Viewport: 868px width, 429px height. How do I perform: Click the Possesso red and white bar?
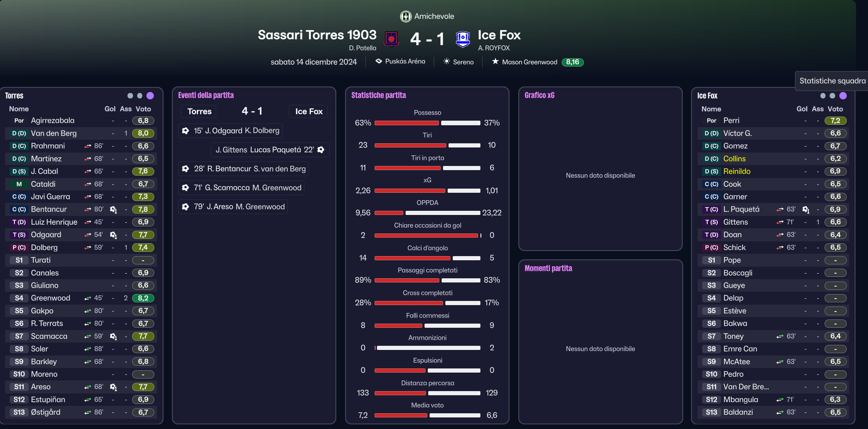tap(427, 123)
